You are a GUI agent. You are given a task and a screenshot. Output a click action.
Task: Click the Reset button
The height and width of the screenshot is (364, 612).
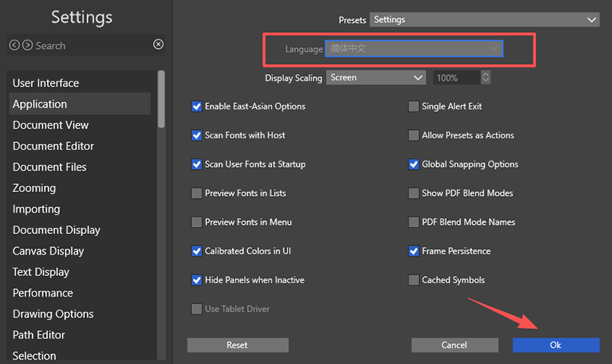point(238,346)
